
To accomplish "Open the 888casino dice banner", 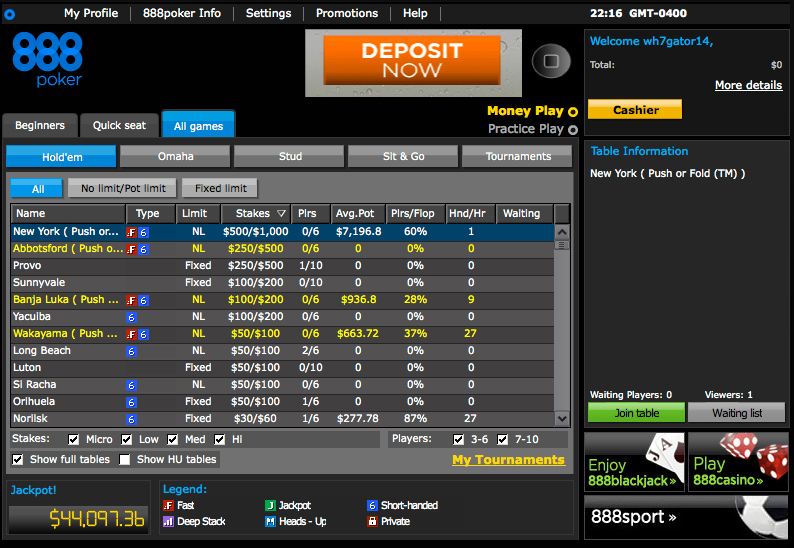I will click(738, 462).
